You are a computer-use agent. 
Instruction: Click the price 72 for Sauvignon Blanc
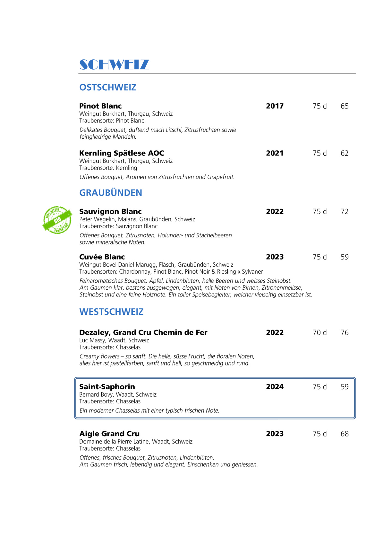(345, 212)
